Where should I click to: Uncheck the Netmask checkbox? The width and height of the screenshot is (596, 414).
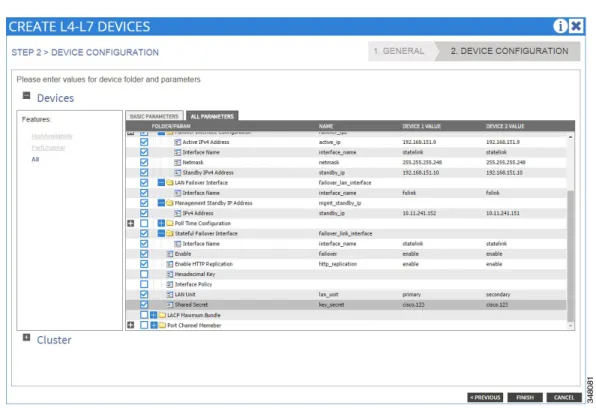coord(144,162)
